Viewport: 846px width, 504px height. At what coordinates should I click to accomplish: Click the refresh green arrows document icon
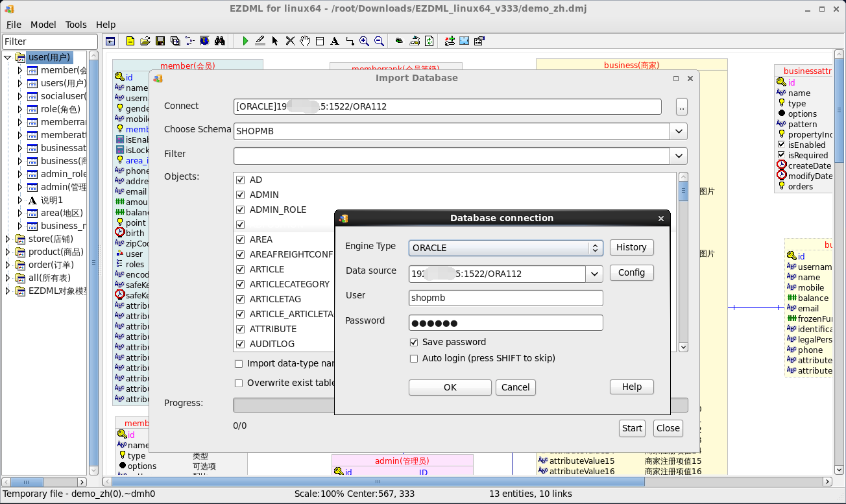pyautogui.click(x=429, y=41)
